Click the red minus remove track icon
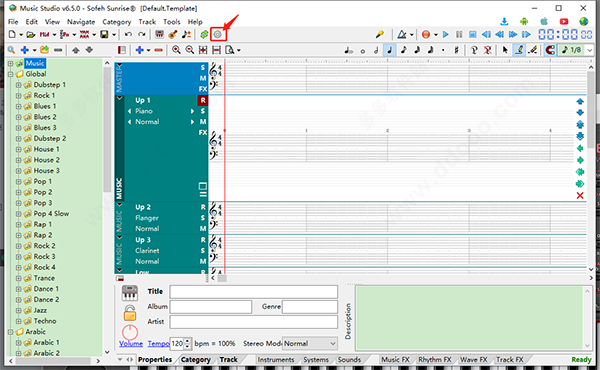600x370 pixels. coord(158,50)
